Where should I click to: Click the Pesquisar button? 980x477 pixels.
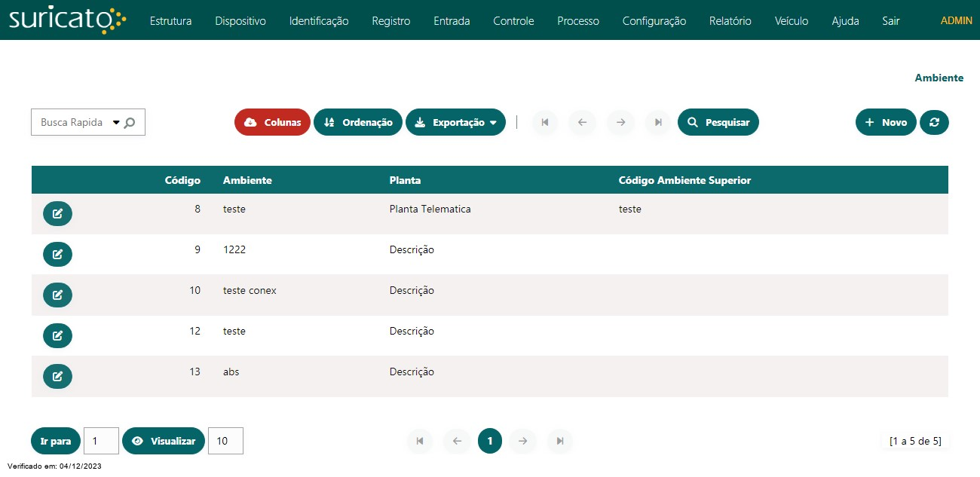tap(718, 122)
